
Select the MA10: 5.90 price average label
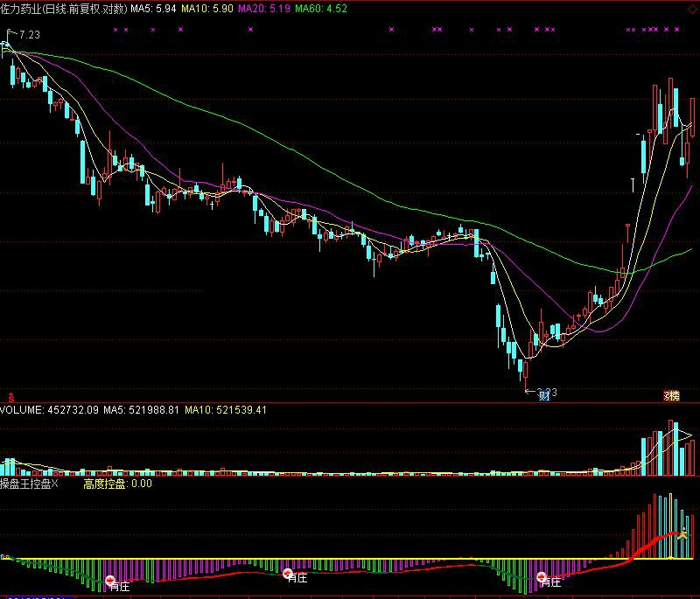(207, 9)
